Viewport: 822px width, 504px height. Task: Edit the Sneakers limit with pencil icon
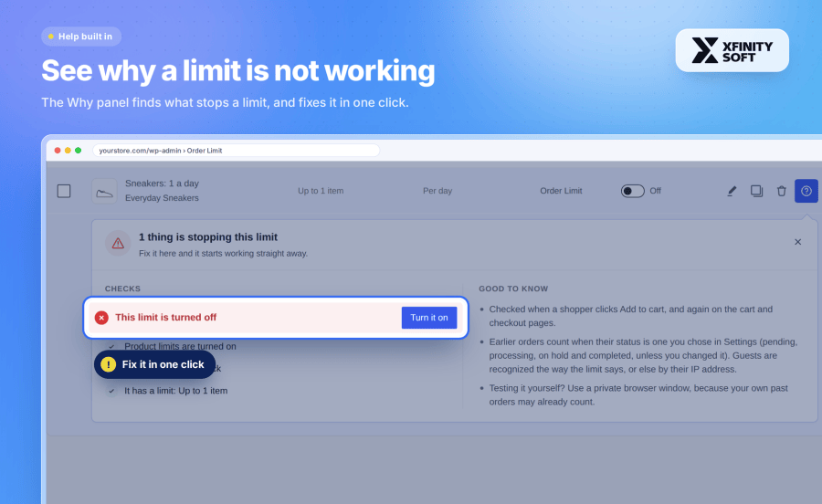[732, 191]
